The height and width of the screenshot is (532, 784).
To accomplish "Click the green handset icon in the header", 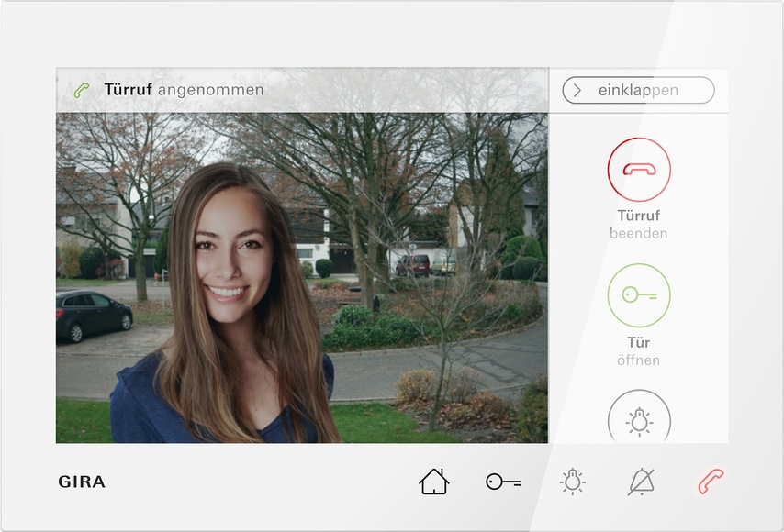I will click(82, 90).
